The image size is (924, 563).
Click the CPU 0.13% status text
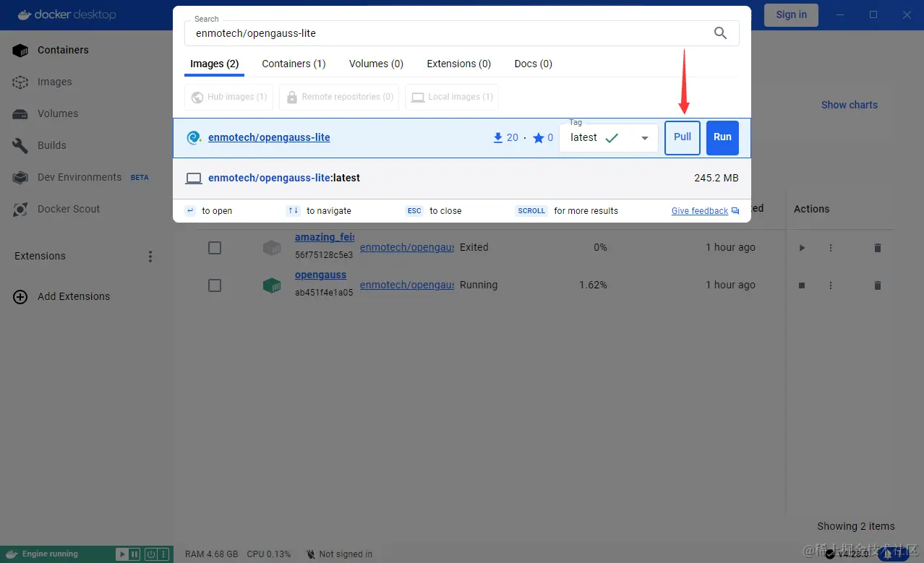click(x=269, y=554)
